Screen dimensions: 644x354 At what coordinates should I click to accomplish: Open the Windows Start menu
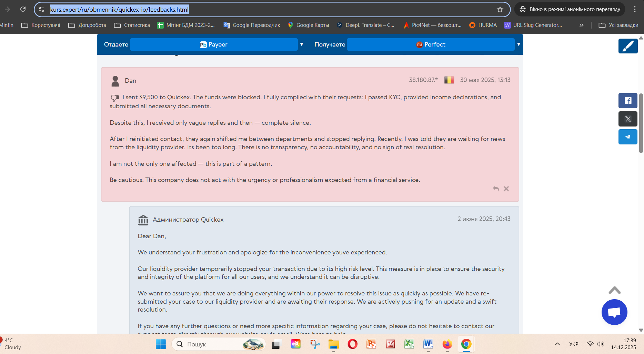161,344
